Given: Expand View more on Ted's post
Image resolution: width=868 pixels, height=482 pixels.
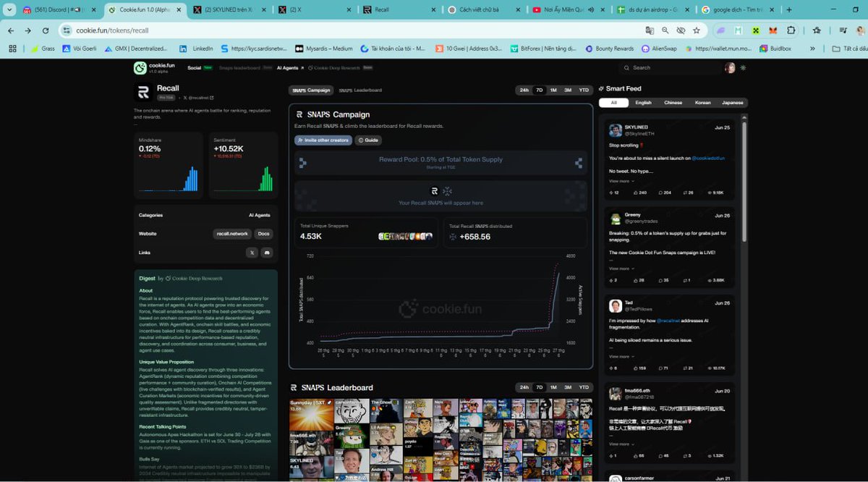Looking at the screenshot, I should 621,356.
